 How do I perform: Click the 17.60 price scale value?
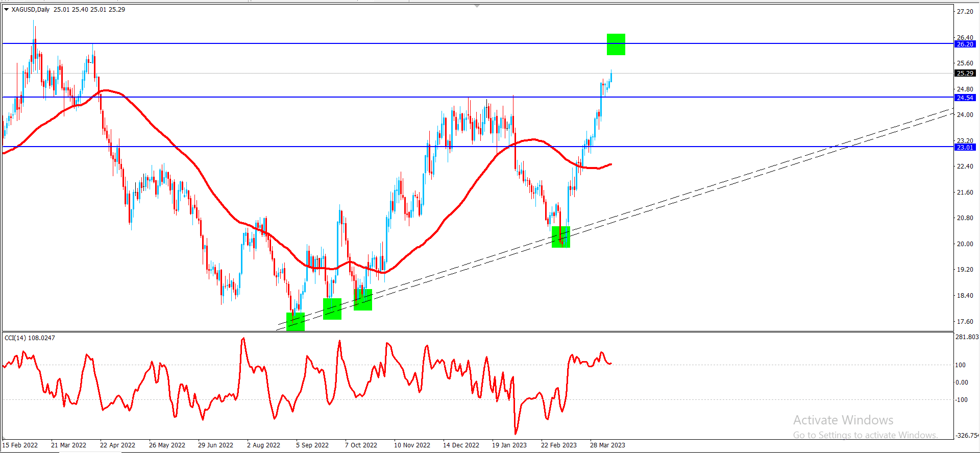[965, 322]
